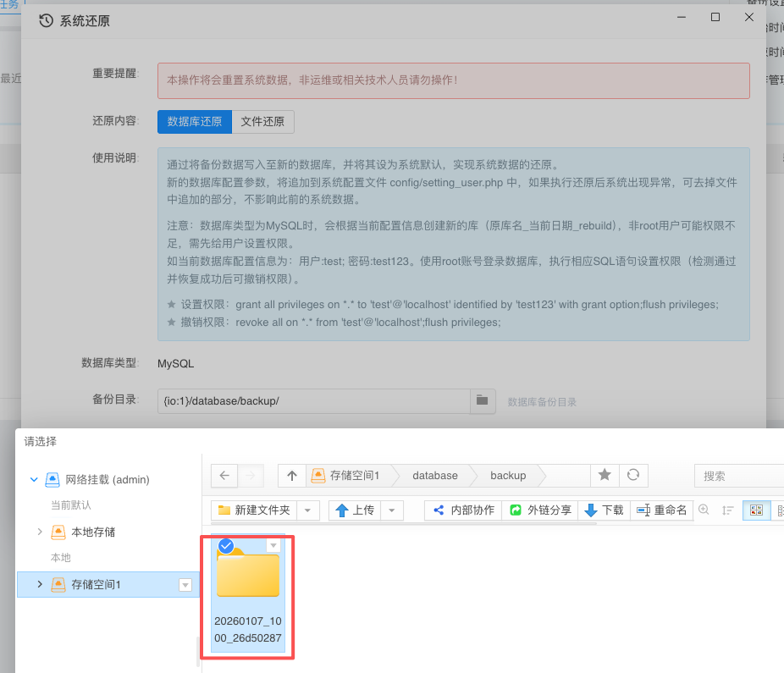Click the 重命名 rename button

pos(662,510)
